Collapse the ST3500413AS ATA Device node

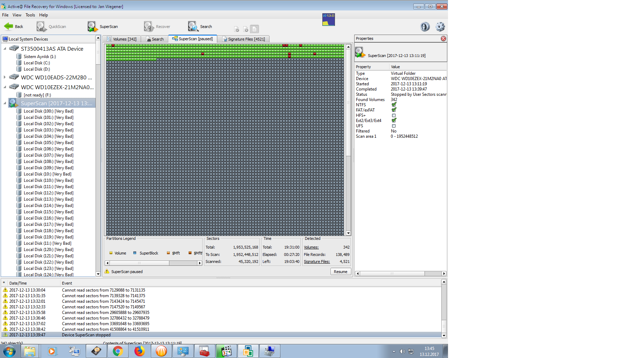point(5,49)
